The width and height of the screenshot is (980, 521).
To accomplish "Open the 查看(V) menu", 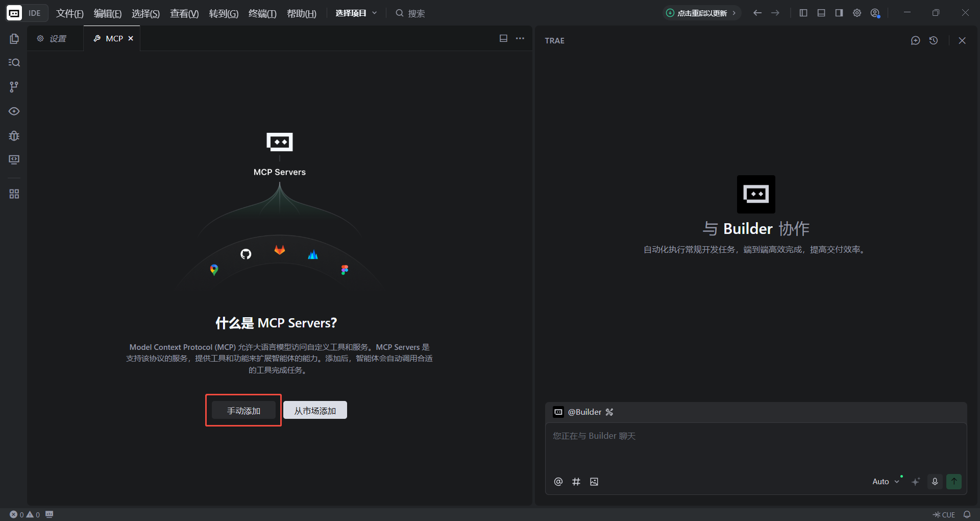I will pos(184,13).
